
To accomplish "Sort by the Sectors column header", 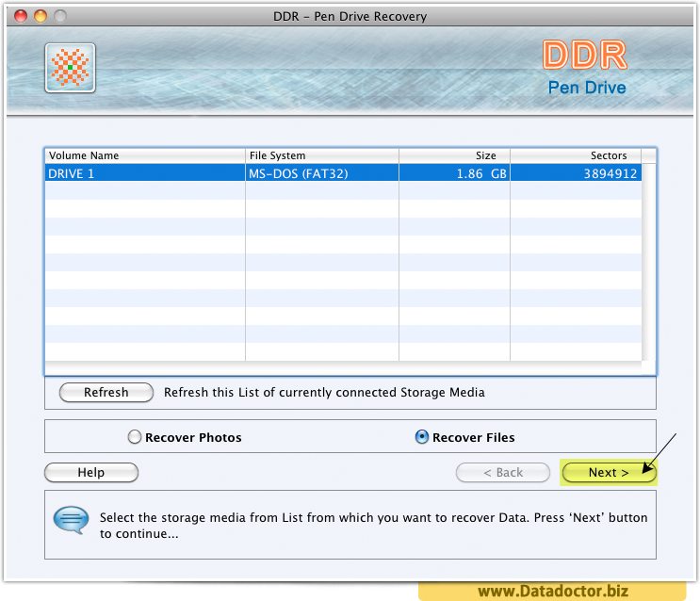I will click(576, 155).
